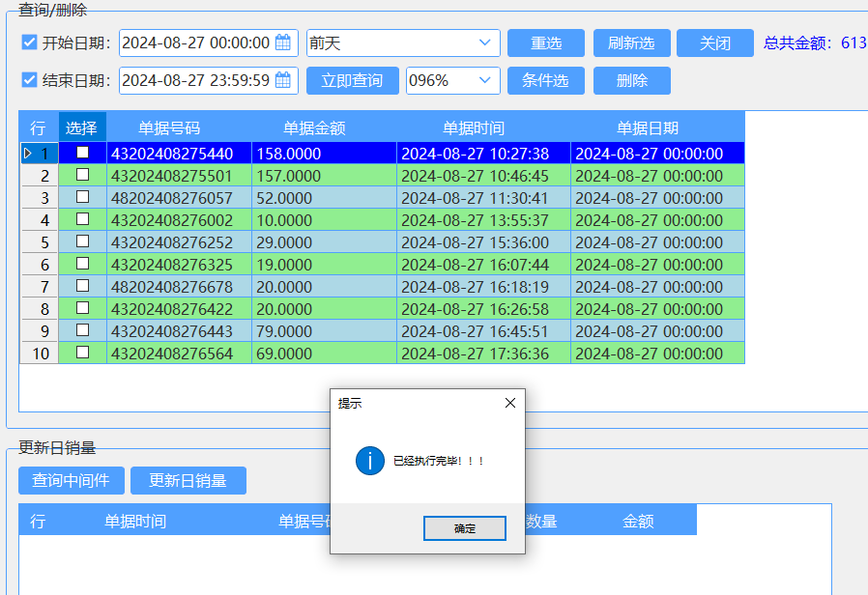Click the row 1 indicator arrow
The height and width of the screenshot is (595, 868).
[28, 154]
